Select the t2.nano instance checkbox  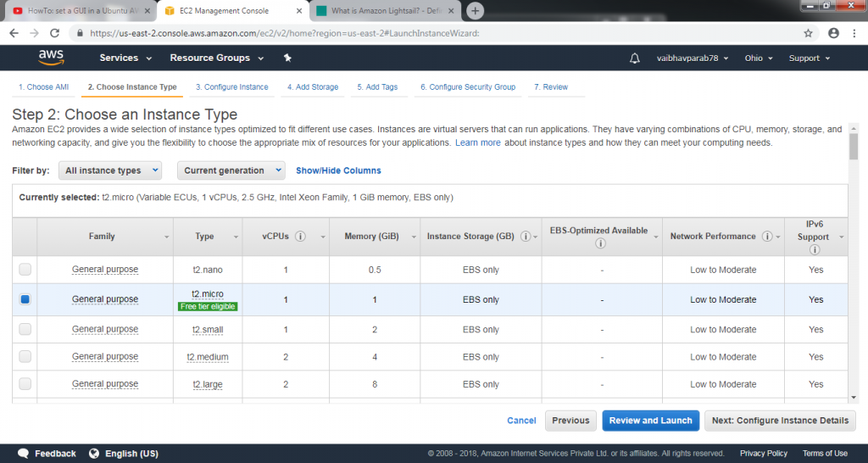[x=25, y=270]
